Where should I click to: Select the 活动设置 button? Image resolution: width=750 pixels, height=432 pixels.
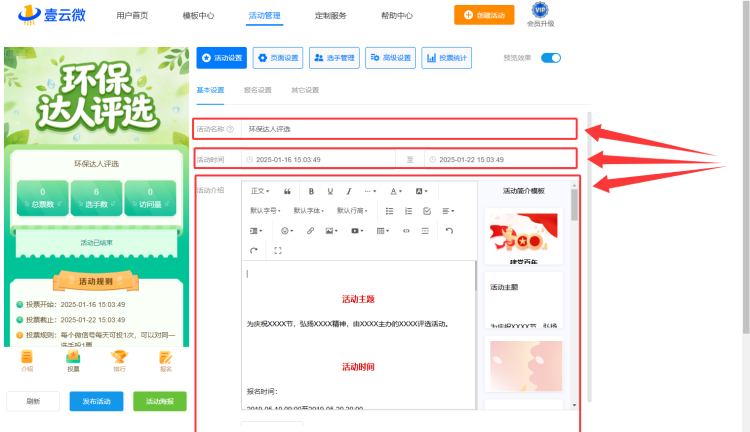click(x=221, y=58)
